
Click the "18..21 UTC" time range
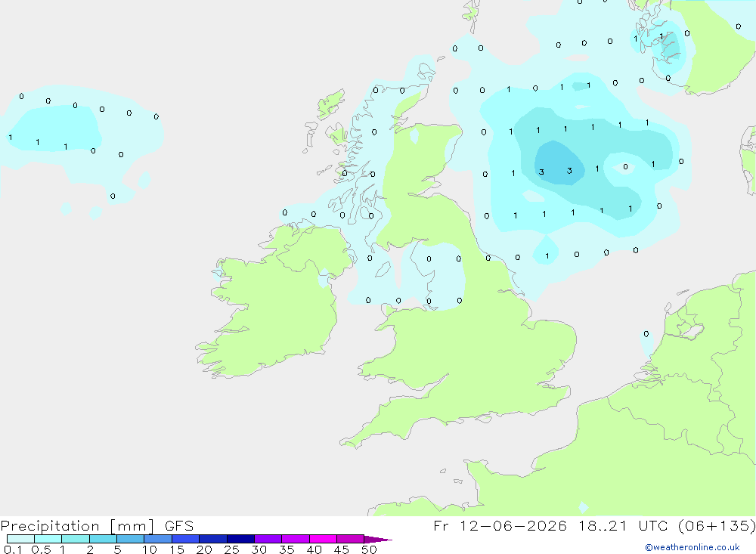[623, 526]
